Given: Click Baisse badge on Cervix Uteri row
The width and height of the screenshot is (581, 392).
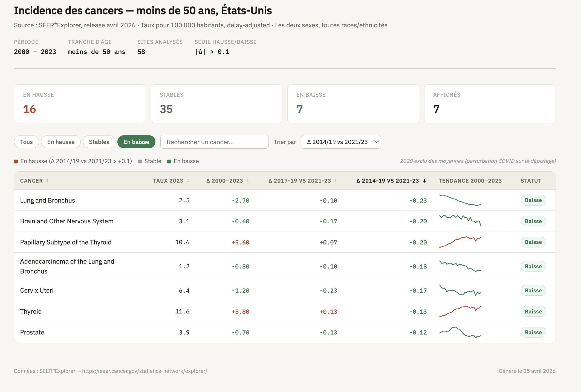Looking at the screenshot, I should 533,290.
